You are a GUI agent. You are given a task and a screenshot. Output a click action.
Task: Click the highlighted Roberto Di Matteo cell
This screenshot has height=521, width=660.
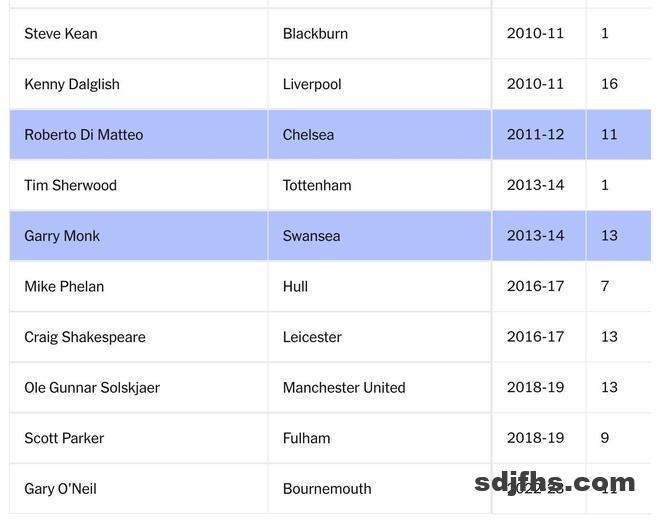(x=84, y=135)
